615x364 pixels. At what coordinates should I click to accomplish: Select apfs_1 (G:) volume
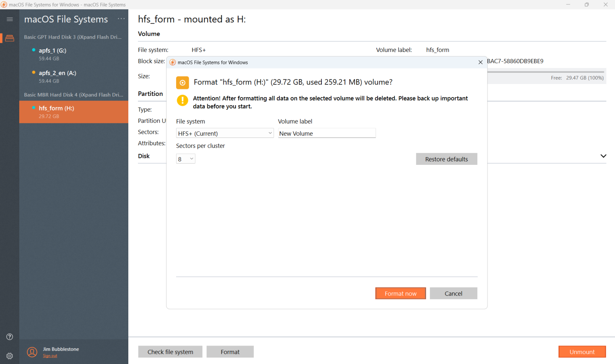74,54
